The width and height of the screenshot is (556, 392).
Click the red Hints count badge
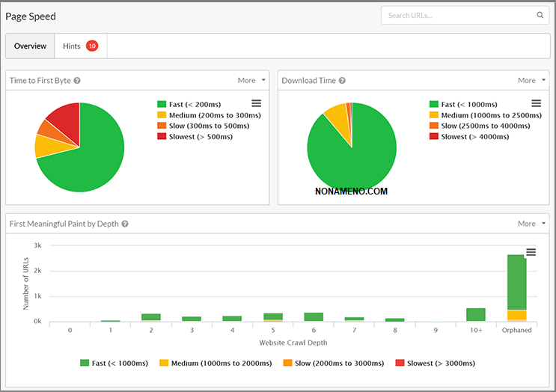92,46
